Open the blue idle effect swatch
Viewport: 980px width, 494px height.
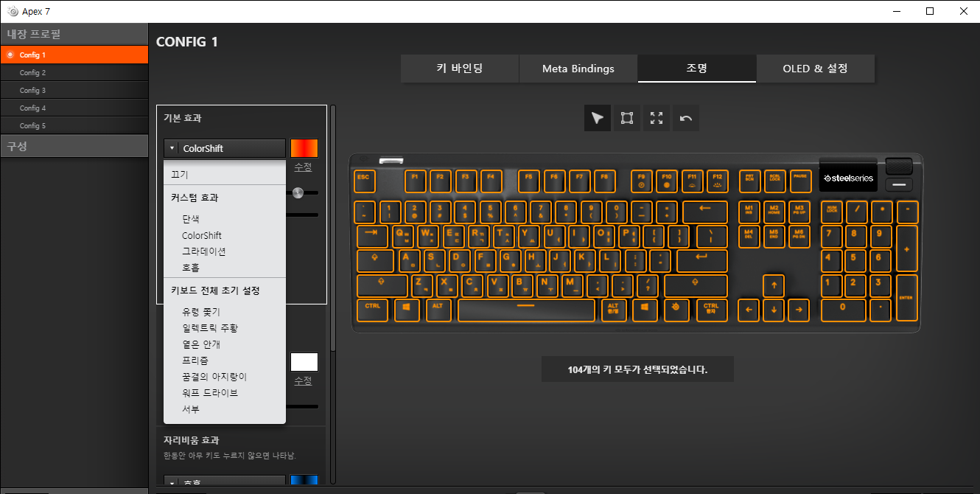pyautogui.click(x=304, y=481)
